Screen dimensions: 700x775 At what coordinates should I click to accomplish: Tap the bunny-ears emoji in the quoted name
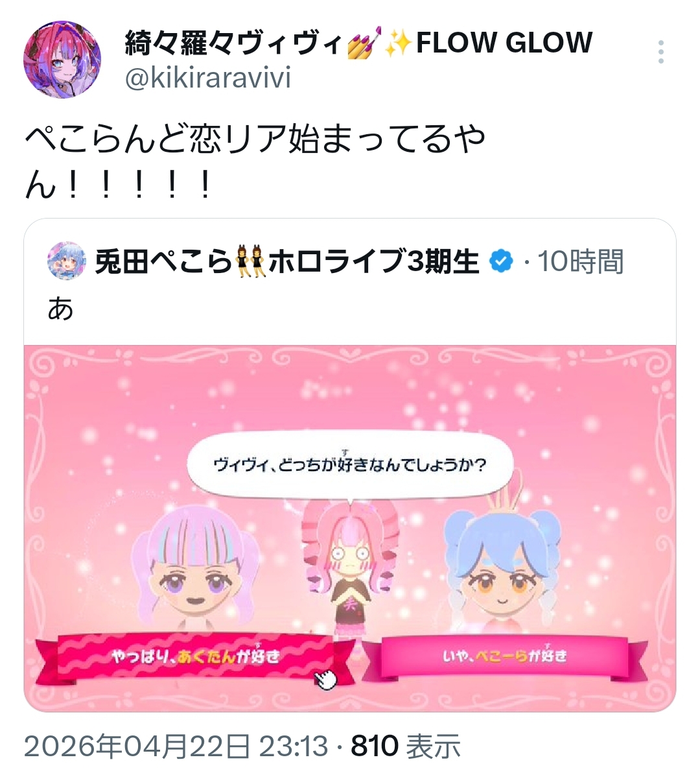[x=250, y=261]
